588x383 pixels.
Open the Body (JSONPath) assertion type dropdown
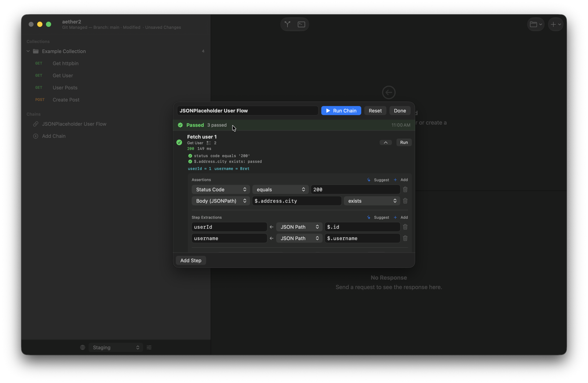point(220,201)
